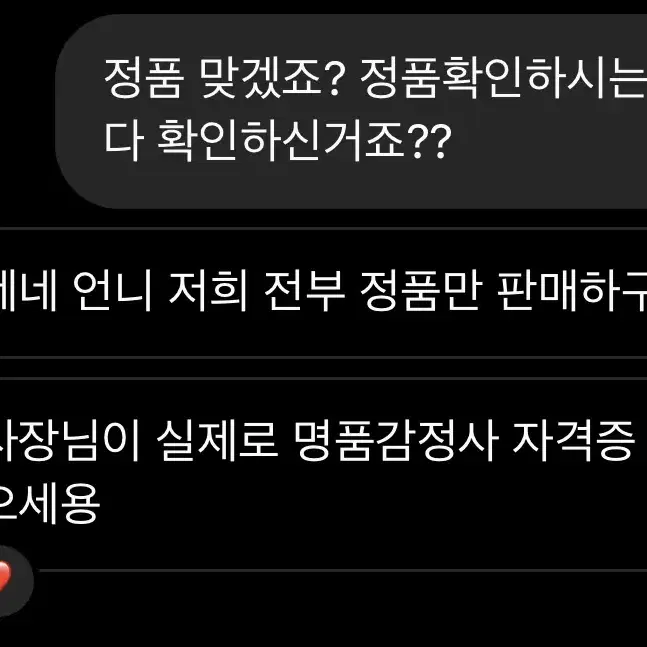The height and width of the screenshot is (647, 647).
Task: Tap the reply message '네네 언니 저희 전부 정품만'
Action: [324, 290]
